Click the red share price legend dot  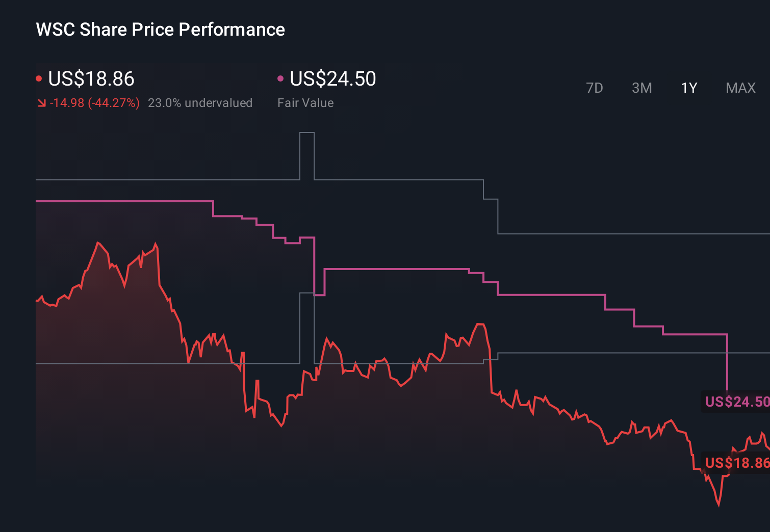39,78
